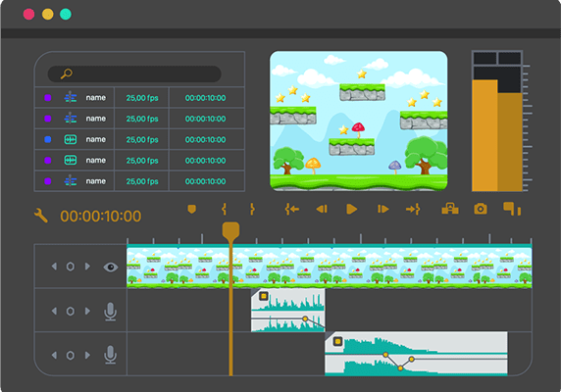The image size is (561, 392).
Task: Click the "25,00 fps" cell in the bottom bin row
Action: (142, 181)
